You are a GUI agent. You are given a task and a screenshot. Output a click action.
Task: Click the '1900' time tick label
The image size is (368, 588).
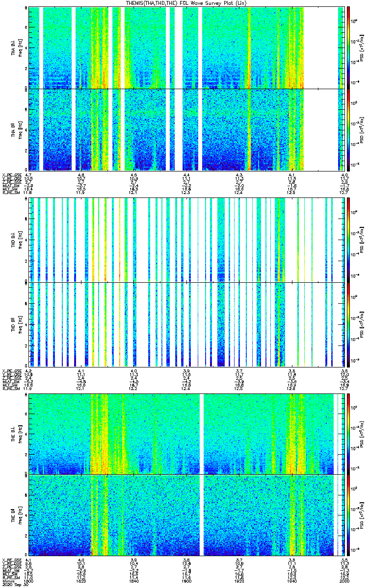[187, 581]
